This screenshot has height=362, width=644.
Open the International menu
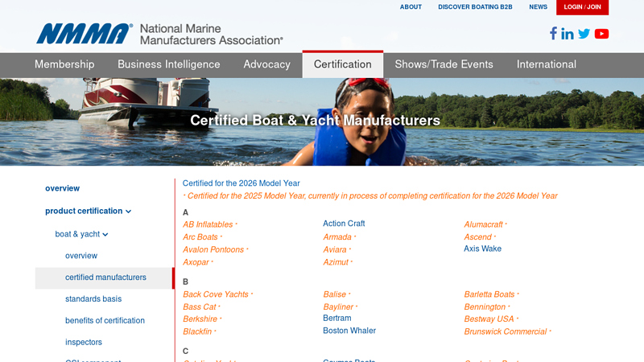(x=547, y=64)
